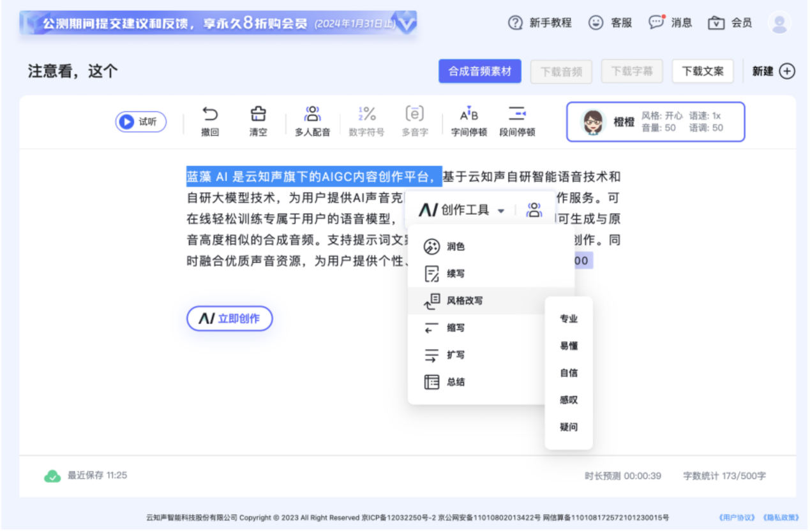
Task: Click the 合成音频素材 button
Action: pyautogui.click(x=480, y=71)
